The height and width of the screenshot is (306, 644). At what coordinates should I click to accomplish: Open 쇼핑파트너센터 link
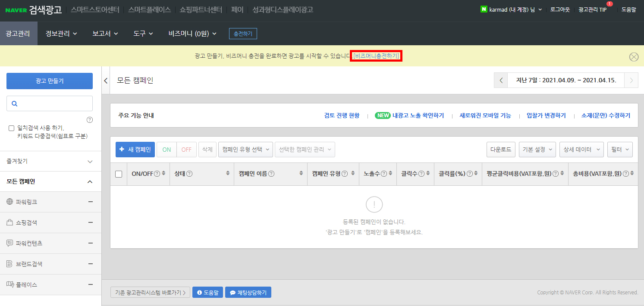tap(201, 9)
